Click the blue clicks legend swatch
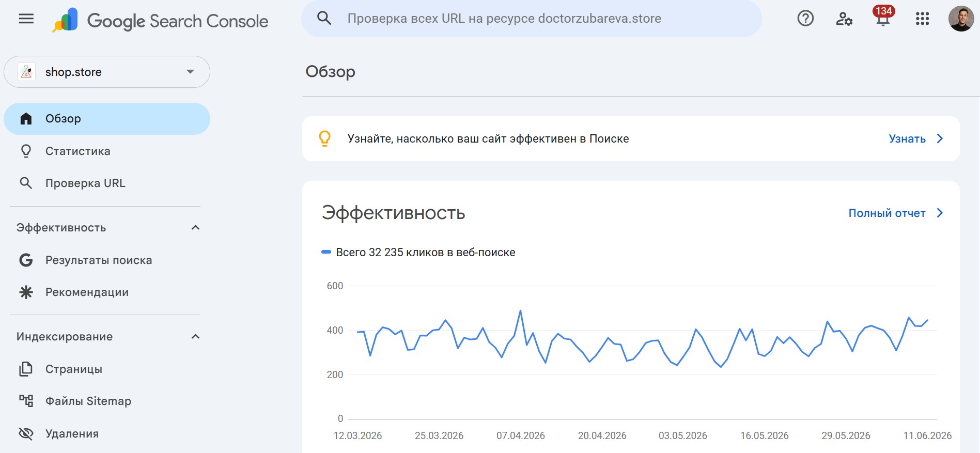The width and height of the screenshot is (980, 453). pos(326,252)
